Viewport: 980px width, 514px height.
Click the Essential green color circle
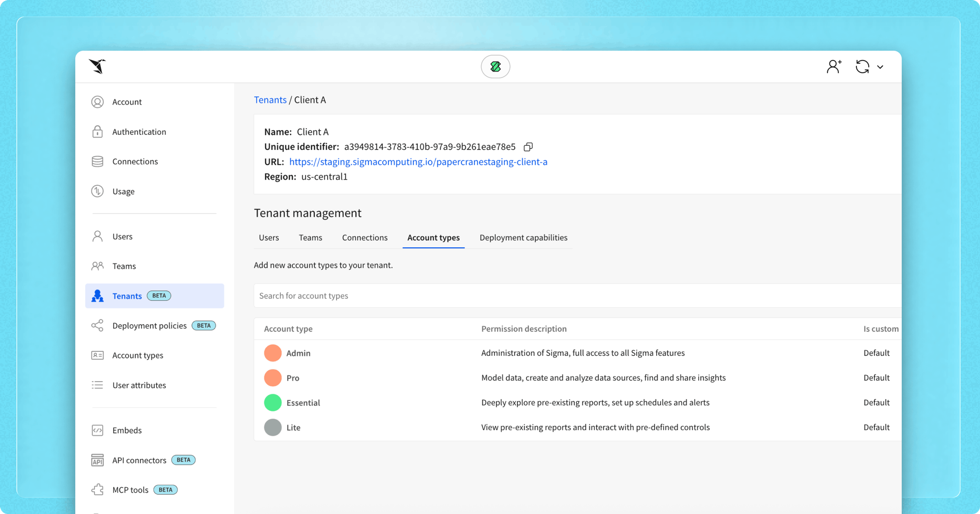(x=273, y=402)
